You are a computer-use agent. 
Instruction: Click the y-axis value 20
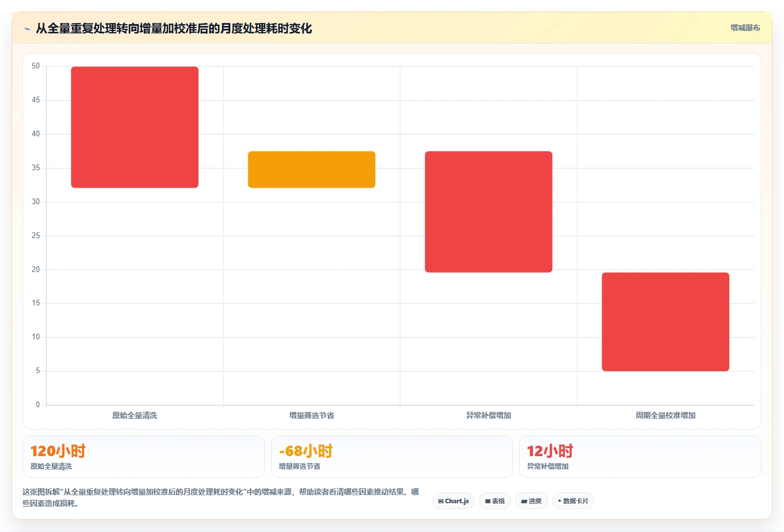[x=36, y=269]
